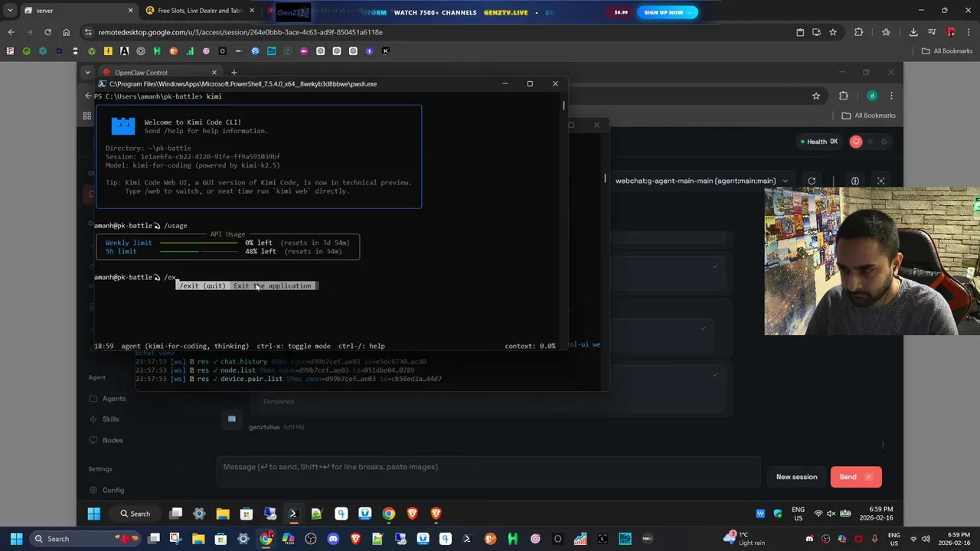Go to the Chrome home page icon
The height and width of the screenshot is (551, 980).
(x=67, y=32)
